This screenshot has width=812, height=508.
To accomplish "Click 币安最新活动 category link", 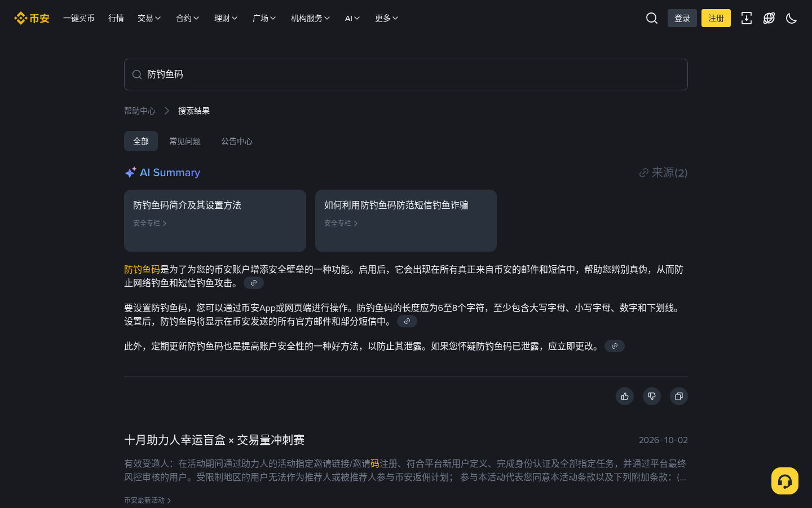I will [148, 500].
